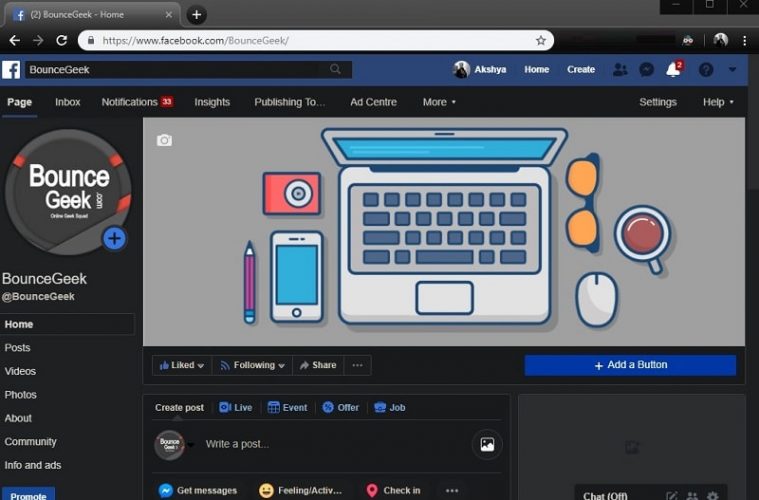The height and width of the screenshot is (500, 759).
Task: Create an Offer post
Action: pos(341,408)
